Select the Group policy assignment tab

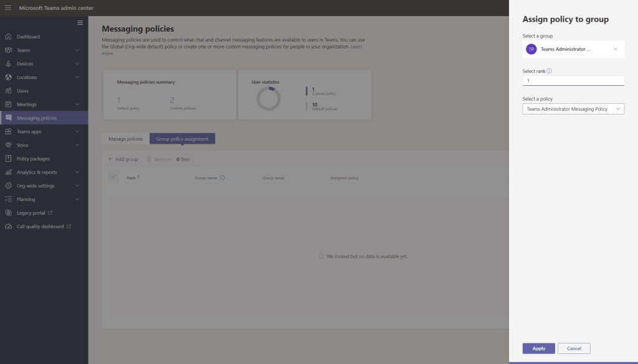[182, 139]
